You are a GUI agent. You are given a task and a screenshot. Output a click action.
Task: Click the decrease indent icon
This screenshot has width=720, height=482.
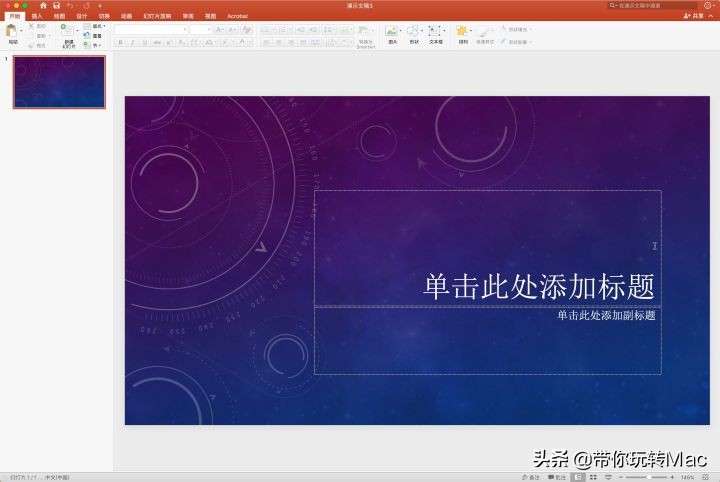(x=301, y=30)
